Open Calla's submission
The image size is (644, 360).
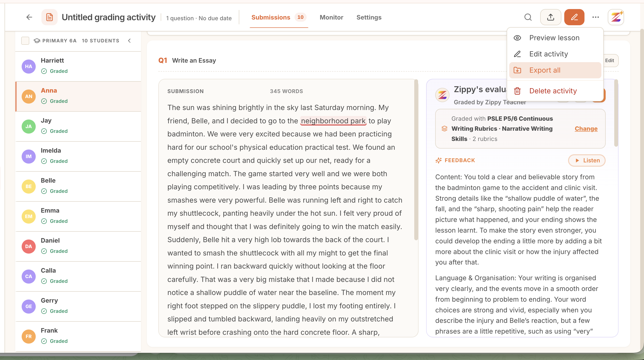78,276
